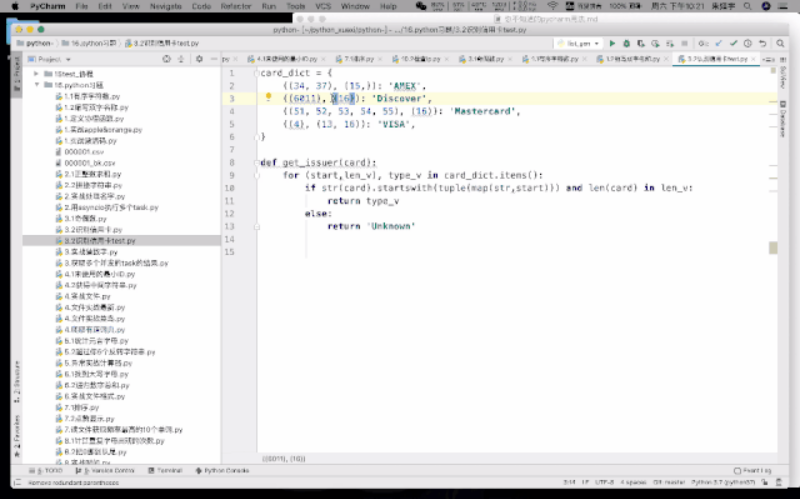Open the run configuration dropdown

[x=579, y=44]
